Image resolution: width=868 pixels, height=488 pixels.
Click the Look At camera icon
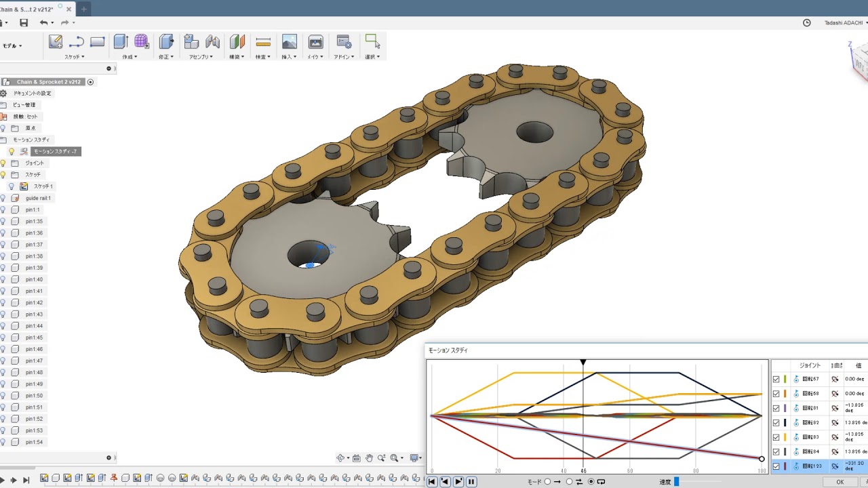[x=357, y=458]
